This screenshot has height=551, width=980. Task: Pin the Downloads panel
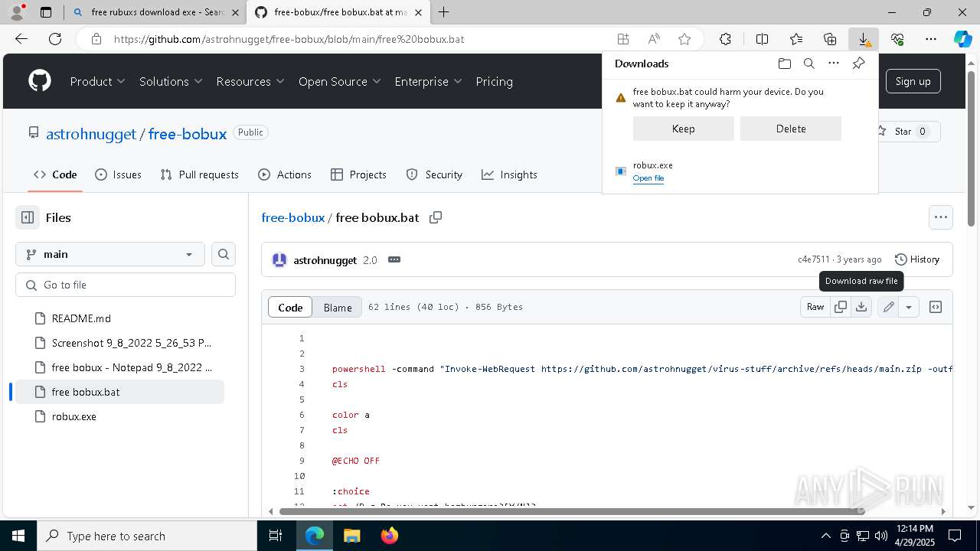click(858, 64)
